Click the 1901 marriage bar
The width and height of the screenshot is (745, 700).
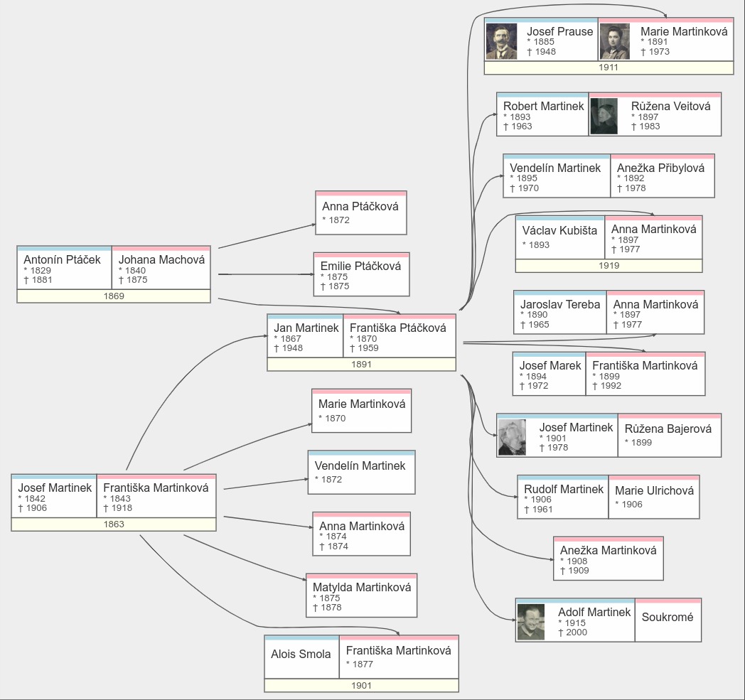pyautogui.click(x=361, y=686)
